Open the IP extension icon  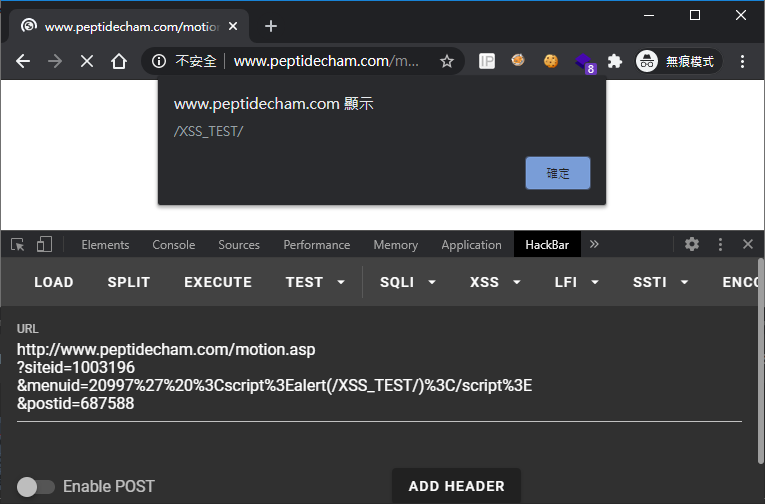pos(486,61)
